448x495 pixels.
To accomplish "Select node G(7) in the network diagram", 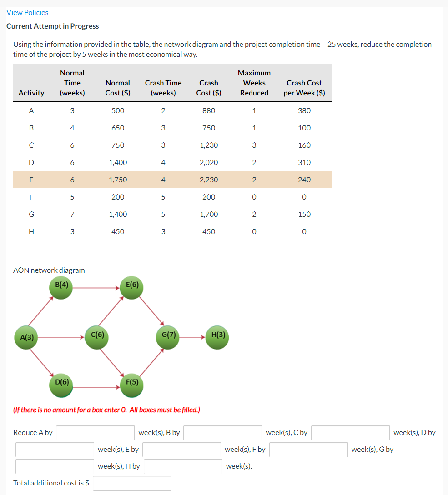I will tap(167, 338).
